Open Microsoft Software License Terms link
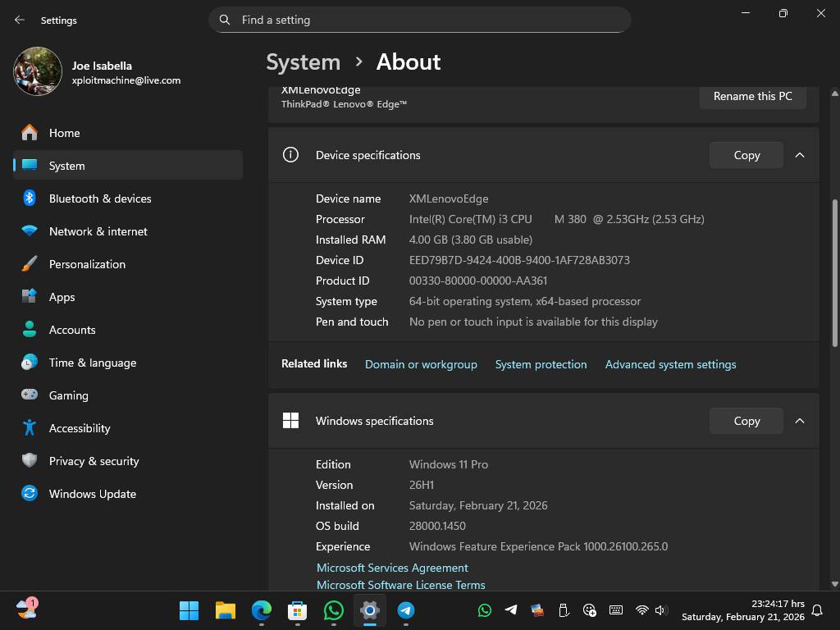Screen dimensions: 840x630 click(400, 585)
